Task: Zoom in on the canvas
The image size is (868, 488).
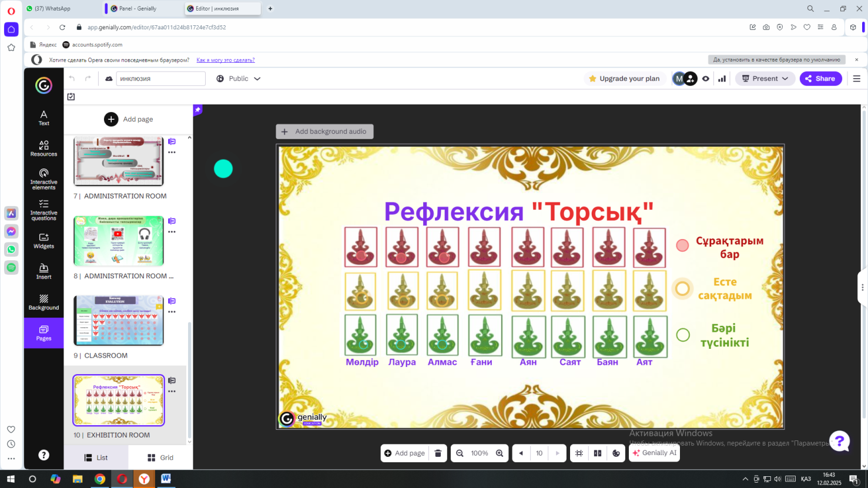Action: coord(500,453)
